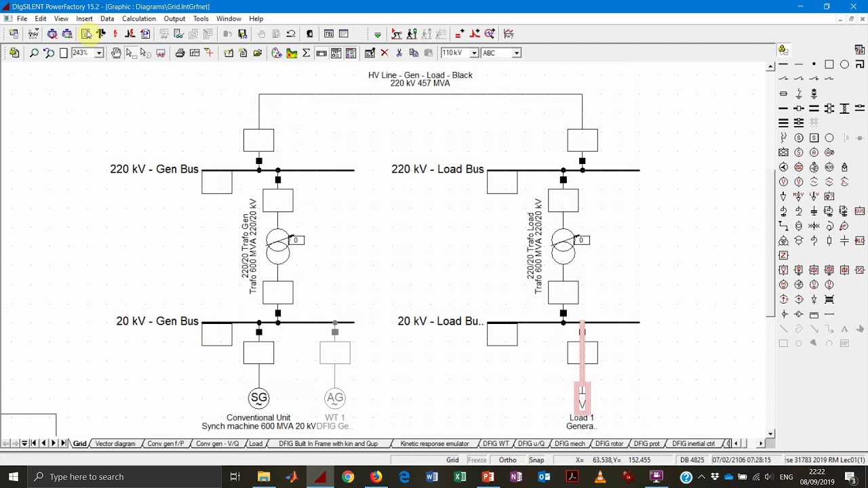
Task: Click the open folder icon in second toolbar
Action: tap(258, 53)
